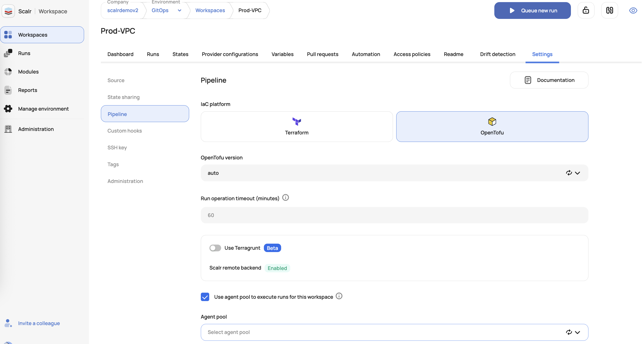Select Terraform as IaC platform

[297, 127]
